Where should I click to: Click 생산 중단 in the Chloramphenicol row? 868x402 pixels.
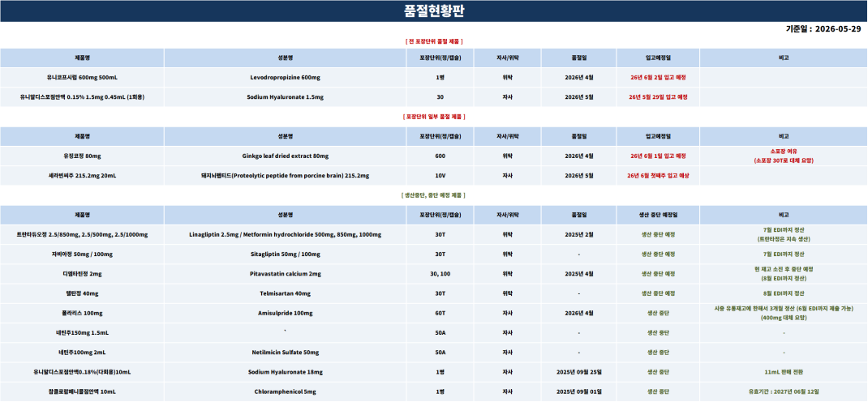click(658, 392)
